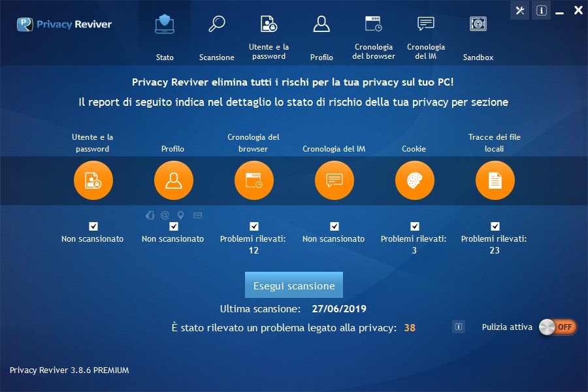Click the orange Profilo circle icon
The image size is (588, 392).
click(174, 180)
